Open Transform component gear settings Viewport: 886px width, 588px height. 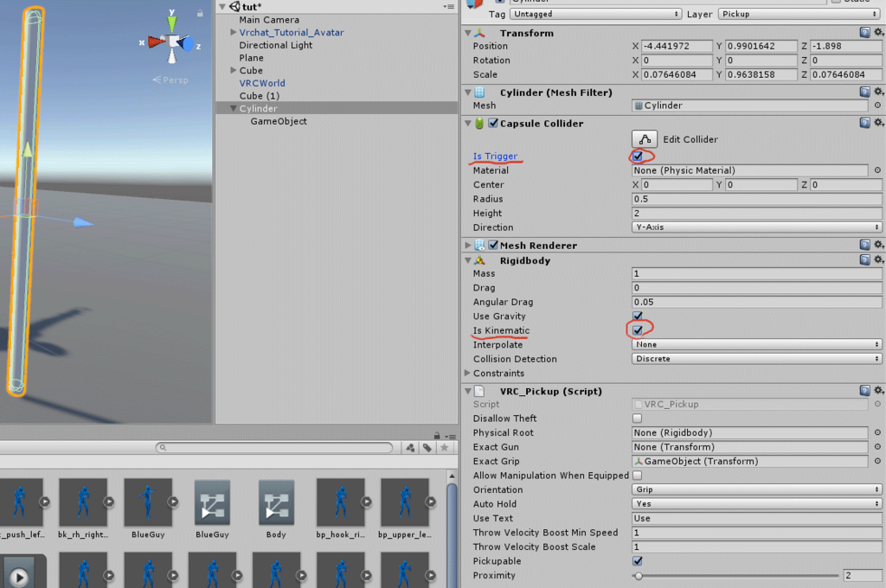878,32
